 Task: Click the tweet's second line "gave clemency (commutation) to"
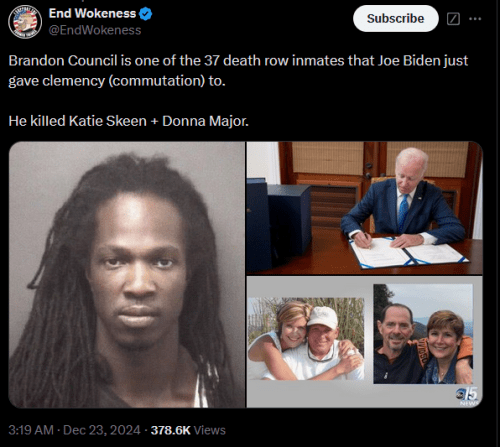coord(117,81)
